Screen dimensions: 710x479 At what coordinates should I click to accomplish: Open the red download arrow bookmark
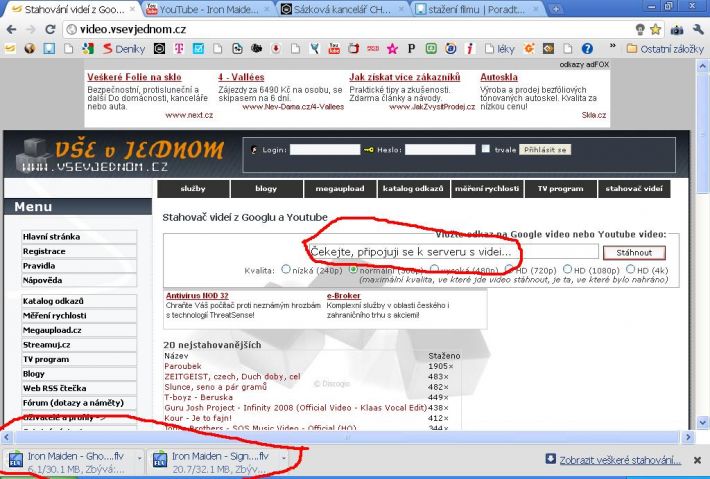(x=276, y=48)
